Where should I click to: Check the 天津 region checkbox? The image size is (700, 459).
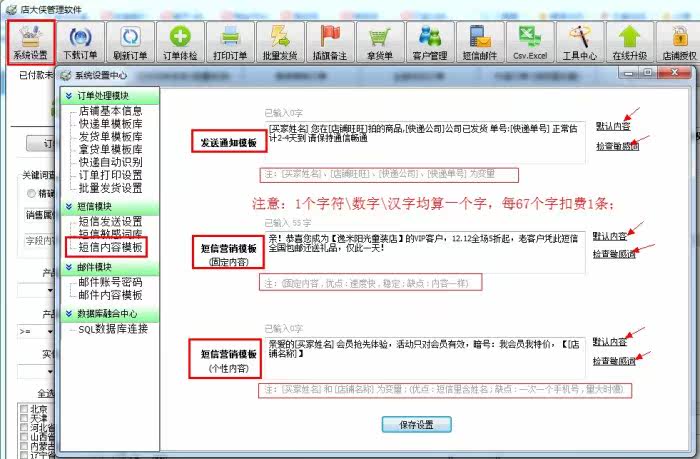pyautogui.click(x=25, y=419)
